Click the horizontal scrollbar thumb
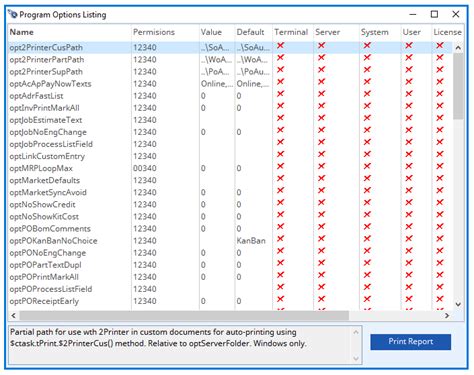The width and height of the screenshot is (474, 375). pos(184,315)
